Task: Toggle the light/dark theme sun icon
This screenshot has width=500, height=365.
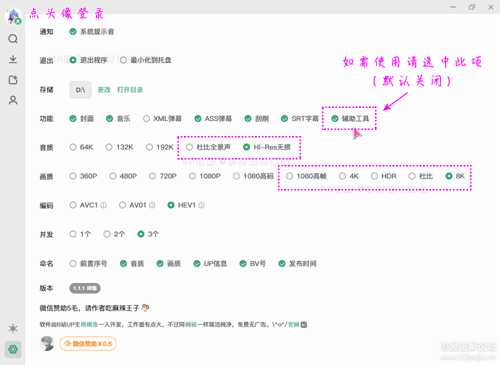Action: pyautogui.click(x=13, y=328)
